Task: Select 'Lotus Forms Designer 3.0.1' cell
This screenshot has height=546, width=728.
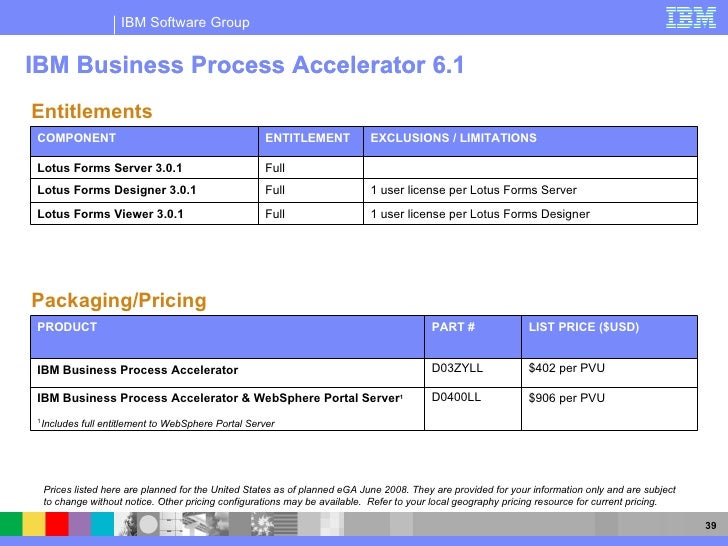Action: 144,190
